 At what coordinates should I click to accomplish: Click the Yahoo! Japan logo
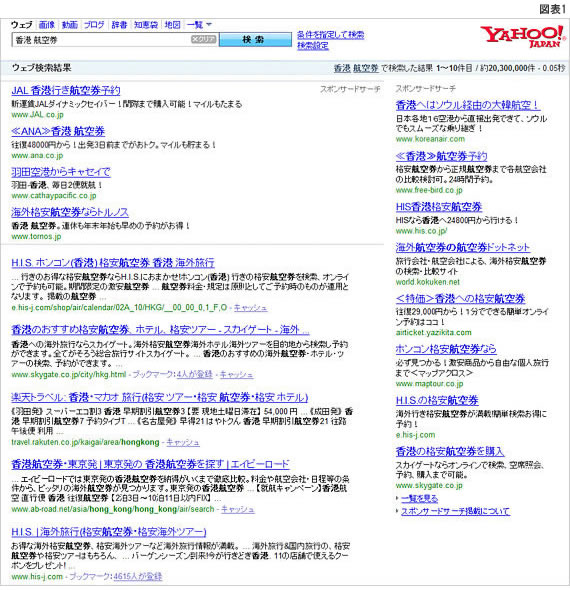tap(522, 36)
